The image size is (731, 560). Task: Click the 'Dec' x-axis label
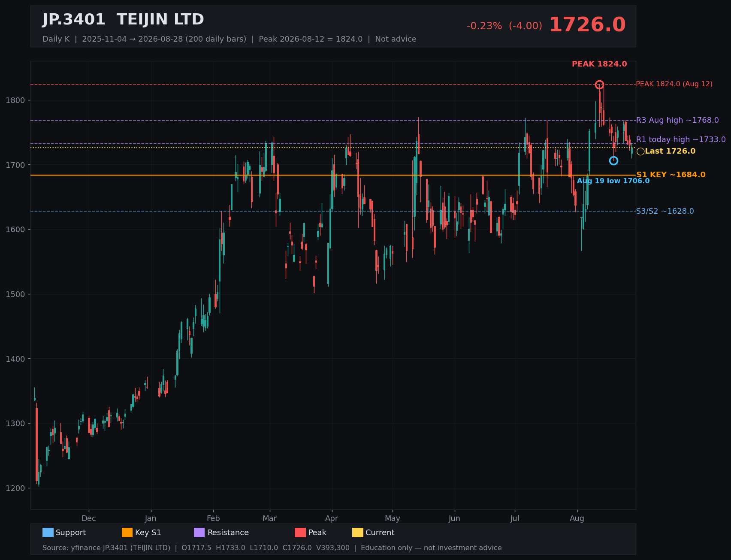click(89, 518)
